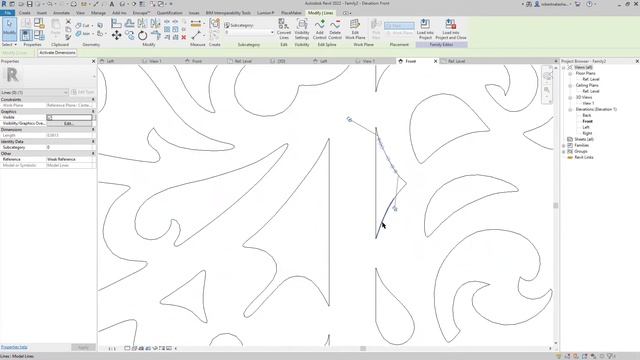Open the Manage ribbon tab

pos(98,13)
